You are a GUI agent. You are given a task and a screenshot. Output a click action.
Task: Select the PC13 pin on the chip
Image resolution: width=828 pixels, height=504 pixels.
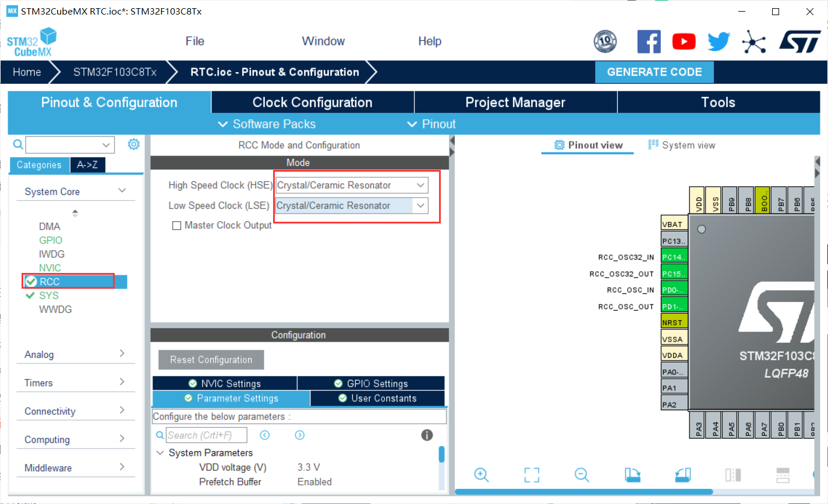point(674,240)
